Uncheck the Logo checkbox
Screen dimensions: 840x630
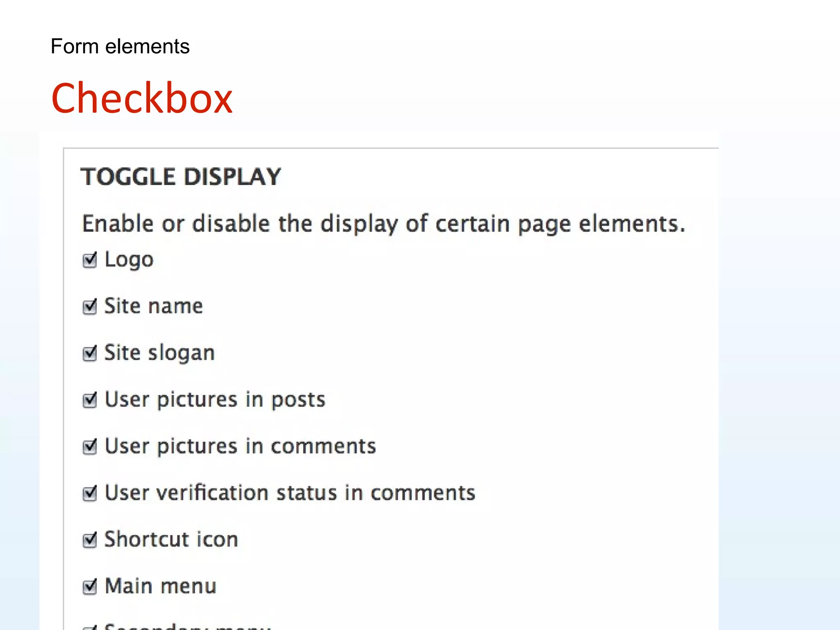pos(89,260)
